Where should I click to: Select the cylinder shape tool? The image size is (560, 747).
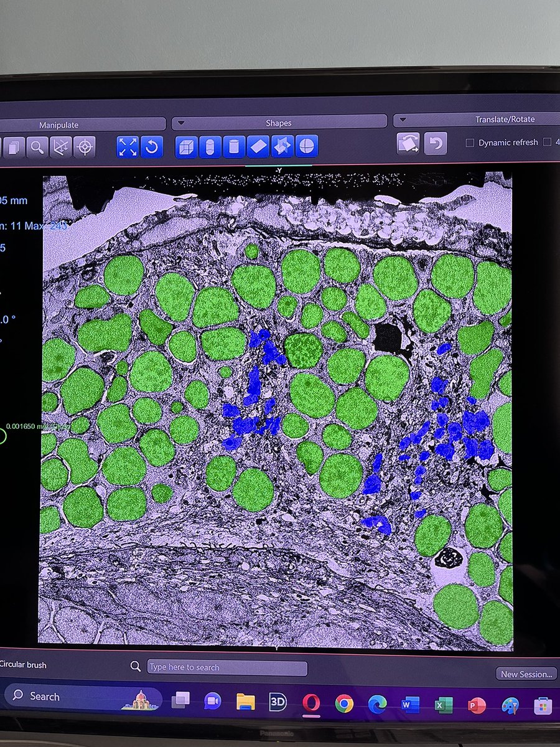click(x=234, y=147)
